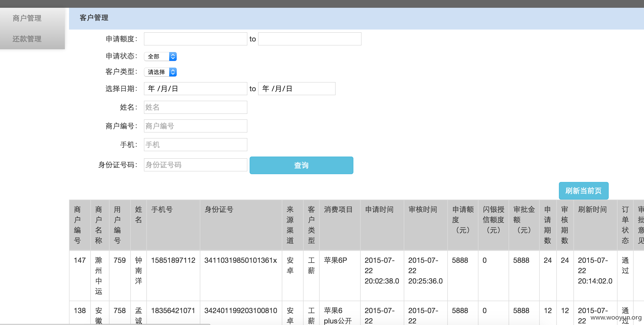
Task: Click the 刷新当前页 button
Action: pyautogui.click(x=584, y=191)
